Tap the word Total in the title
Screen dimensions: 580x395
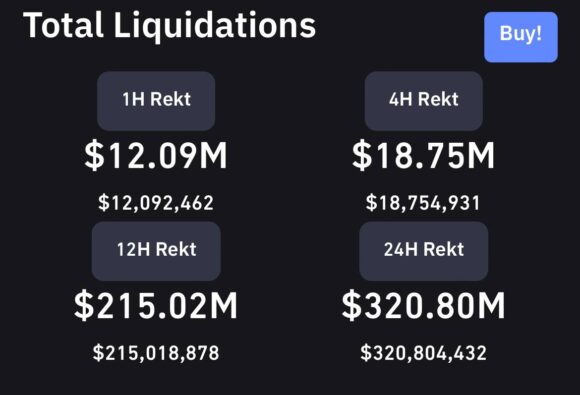pos(63,25)
